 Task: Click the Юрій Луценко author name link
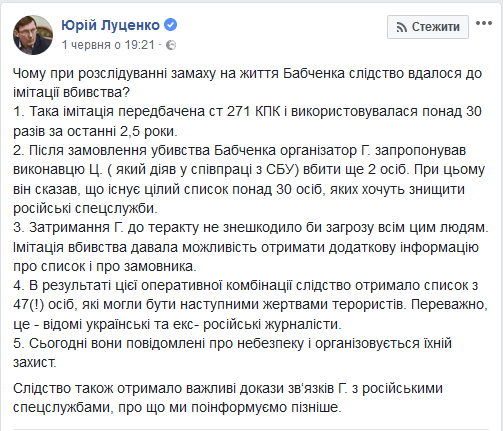tap(111, 25)
